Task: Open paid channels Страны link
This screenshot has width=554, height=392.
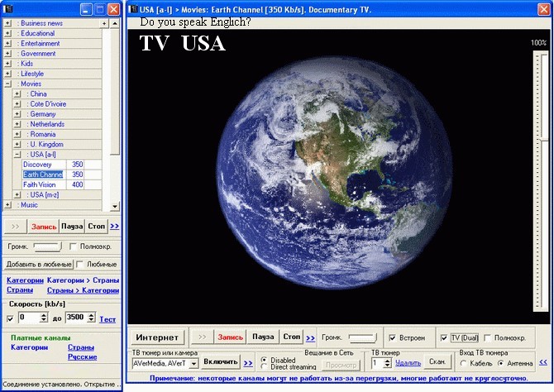Action: [x=81, y=347]
